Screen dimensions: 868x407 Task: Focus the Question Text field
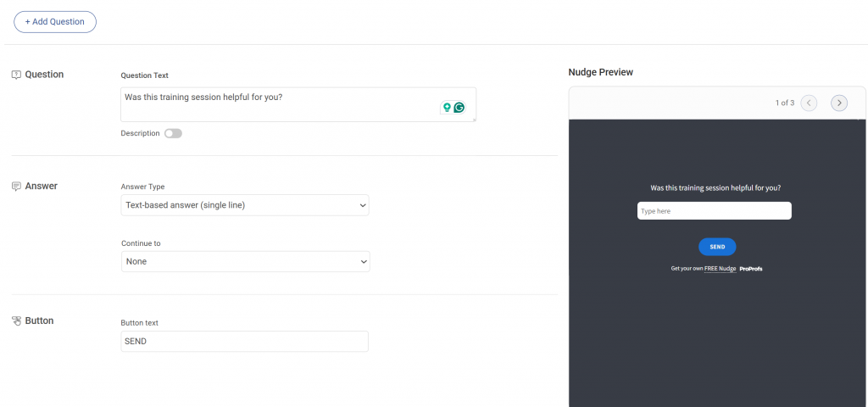(x=298, y=104)
